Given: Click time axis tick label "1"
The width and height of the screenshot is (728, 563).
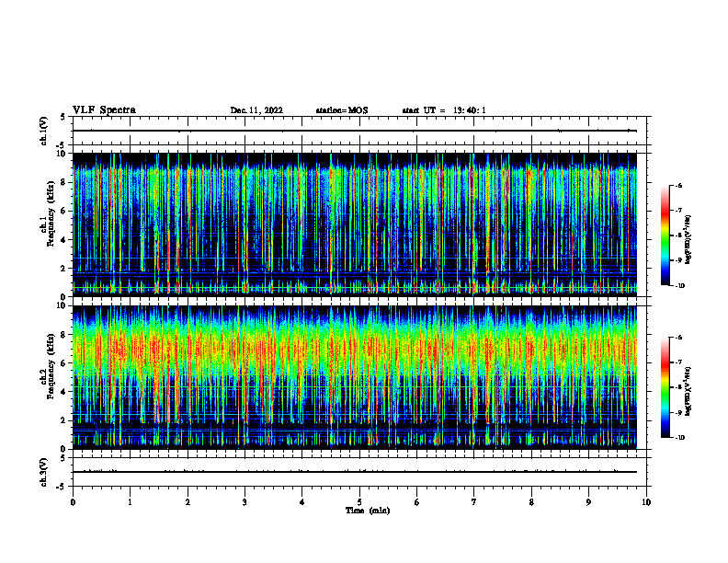Looking at the screenshot, I should 130,502.
